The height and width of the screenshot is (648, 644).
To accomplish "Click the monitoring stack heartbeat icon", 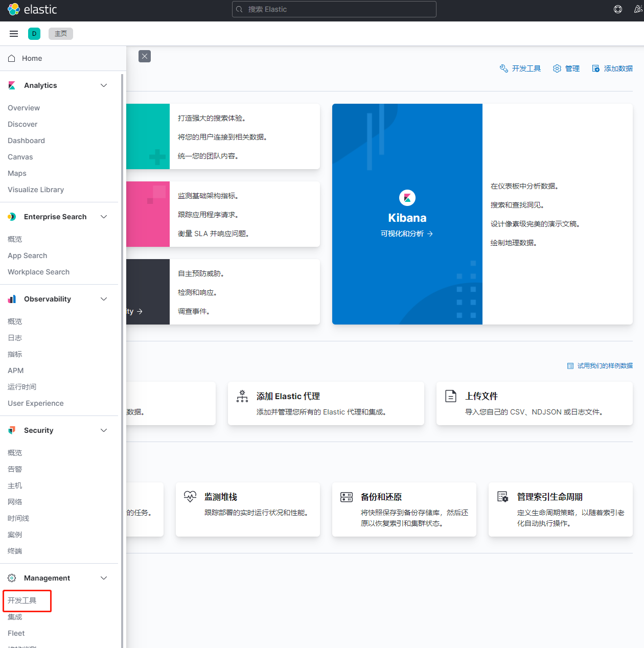I will 190,497.
